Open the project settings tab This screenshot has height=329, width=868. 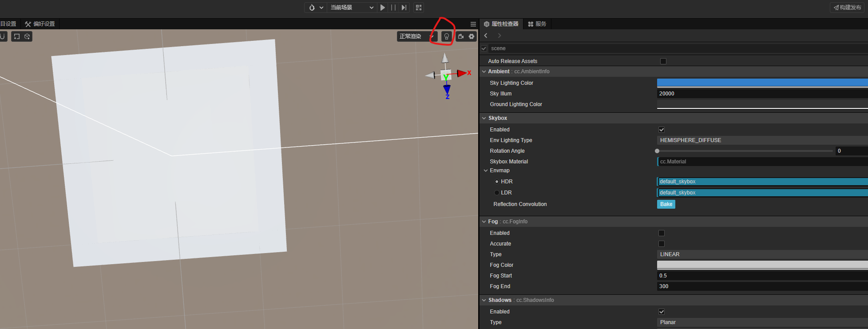coord(8,24)
